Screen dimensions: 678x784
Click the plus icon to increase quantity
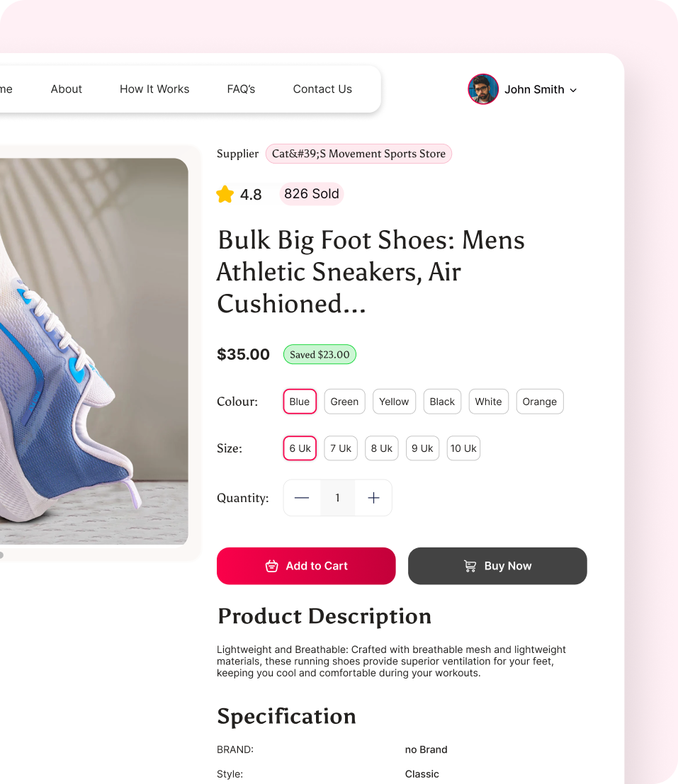point(374,498)
